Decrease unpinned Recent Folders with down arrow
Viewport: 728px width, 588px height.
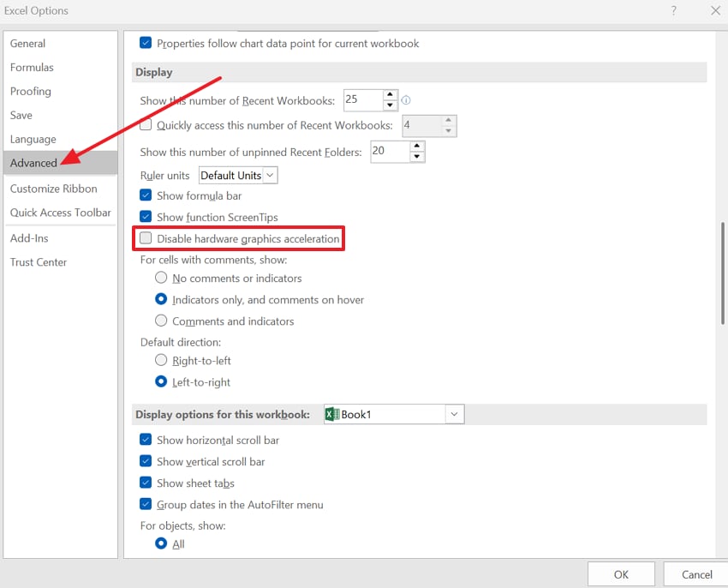(x=417, y=157)
